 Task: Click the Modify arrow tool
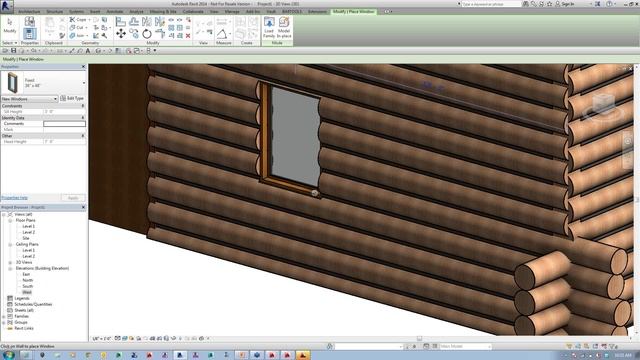click(x=9, y=26)
